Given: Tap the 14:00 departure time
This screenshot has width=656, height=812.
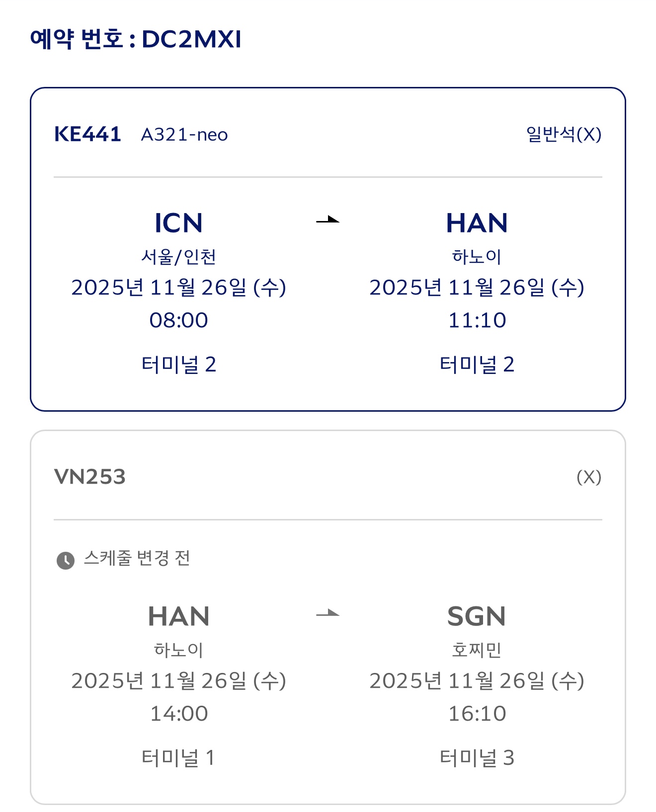Looking at the screenshot, I should pos(178,714).
